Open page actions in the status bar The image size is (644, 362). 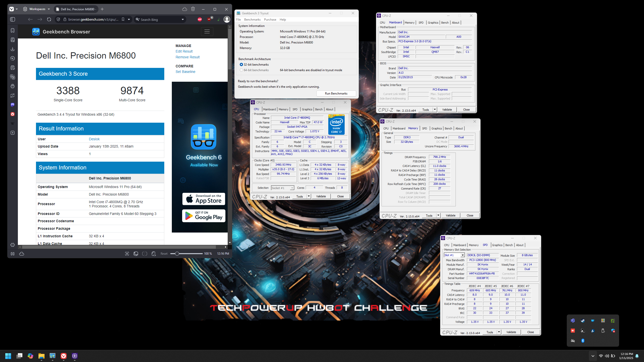154,254
